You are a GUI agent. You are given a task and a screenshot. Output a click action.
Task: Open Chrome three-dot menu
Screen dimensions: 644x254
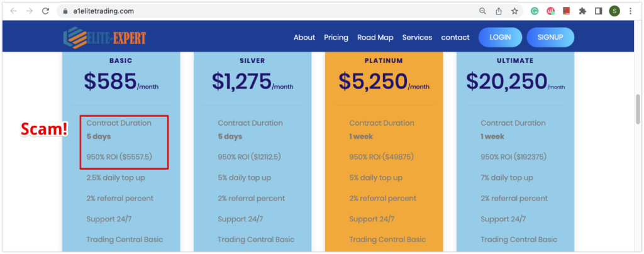coord(630,11)
